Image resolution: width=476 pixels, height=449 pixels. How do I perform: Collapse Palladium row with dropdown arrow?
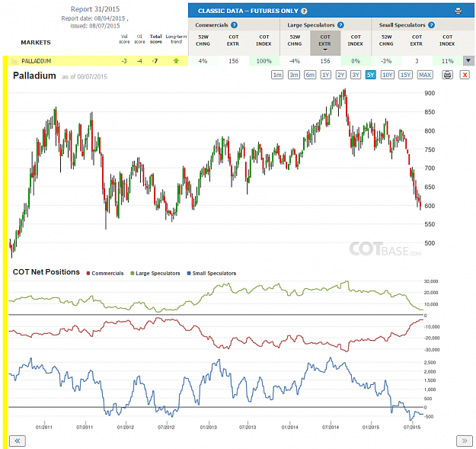tap(468, 61)
